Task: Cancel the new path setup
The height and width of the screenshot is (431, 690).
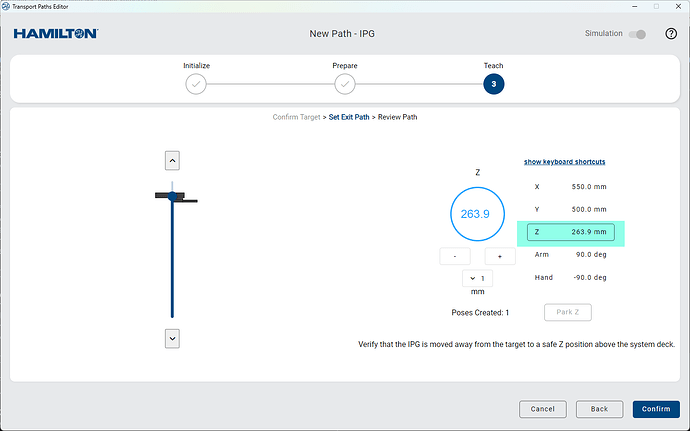Action: coord(543,409)
